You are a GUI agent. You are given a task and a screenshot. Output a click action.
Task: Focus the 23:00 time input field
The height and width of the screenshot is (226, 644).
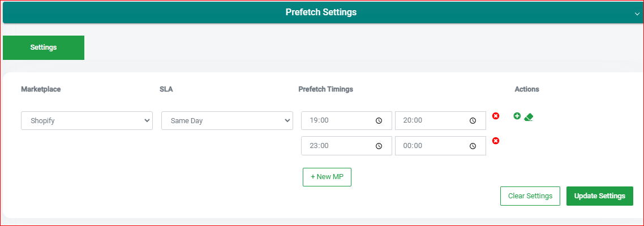pyautogui.click(x=346, y=146)
